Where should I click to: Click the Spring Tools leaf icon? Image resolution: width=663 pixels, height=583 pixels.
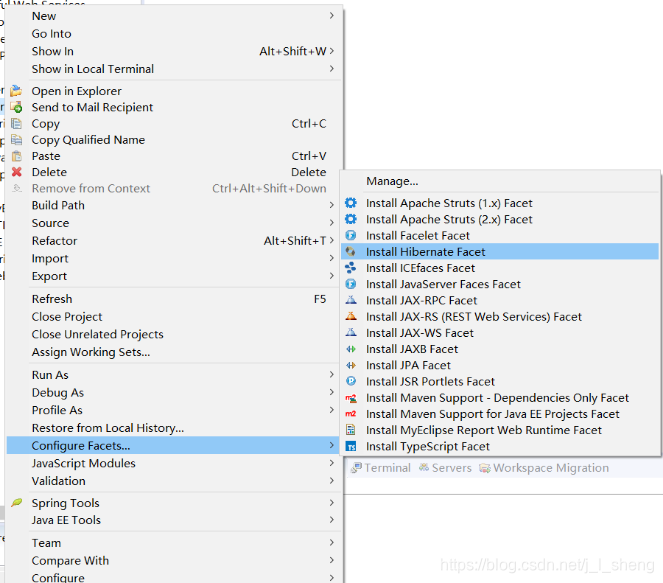point(16,503)
